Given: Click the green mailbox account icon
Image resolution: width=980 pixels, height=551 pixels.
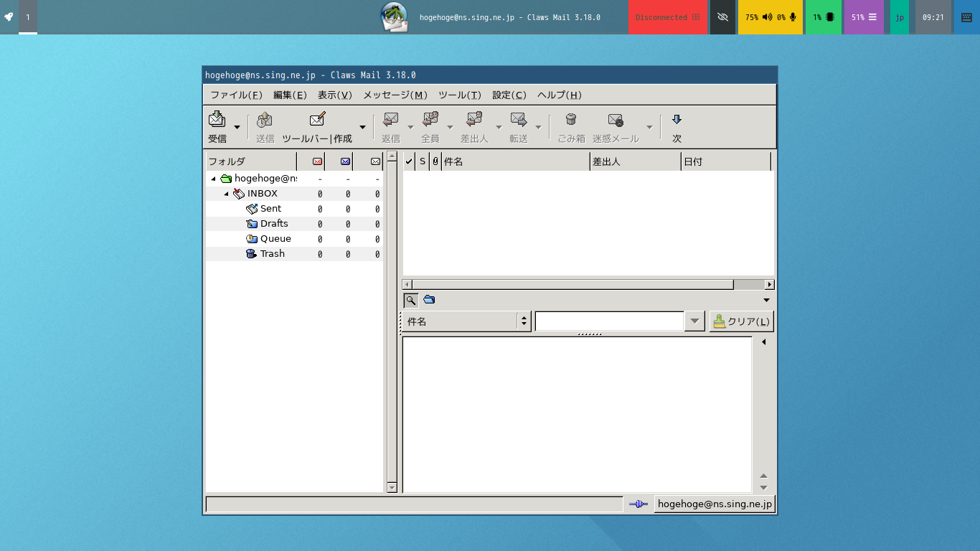Looking at the screenshot, I should click(226, 179).
